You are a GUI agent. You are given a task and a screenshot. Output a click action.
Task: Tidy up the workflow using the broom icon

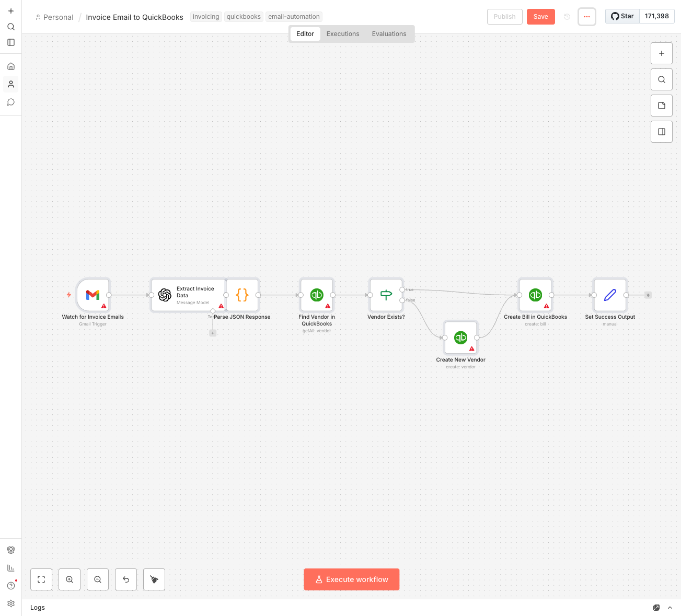[154, 579]
